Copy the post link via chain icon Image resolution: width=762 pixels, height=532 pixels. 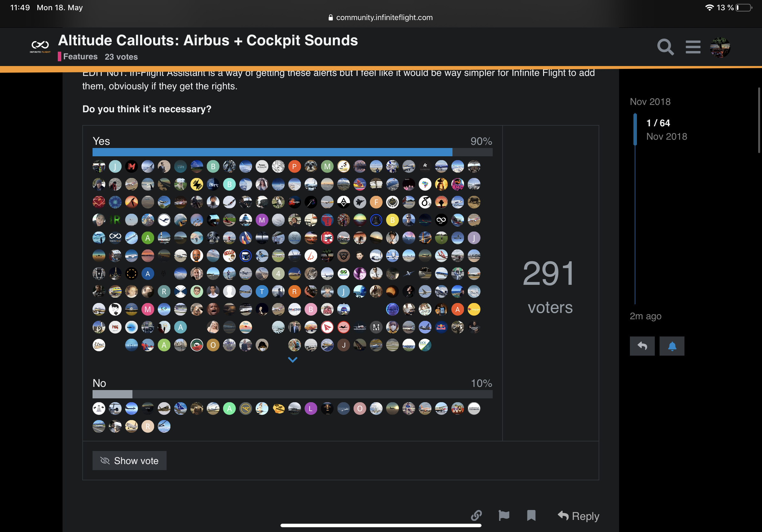476,515
